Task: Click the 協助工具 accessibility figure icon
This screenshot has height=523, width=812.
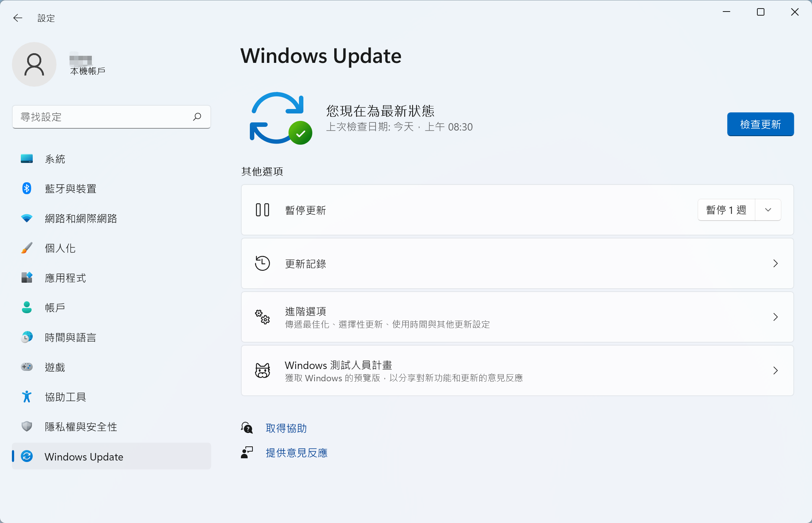Action: (27, 397)
